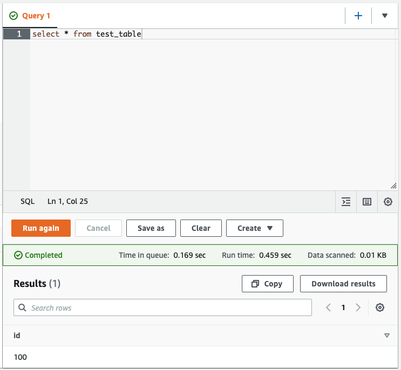401x370 pixels.
Task: Open the query tabs dropdown arrow
Action: tap(385, 16)
